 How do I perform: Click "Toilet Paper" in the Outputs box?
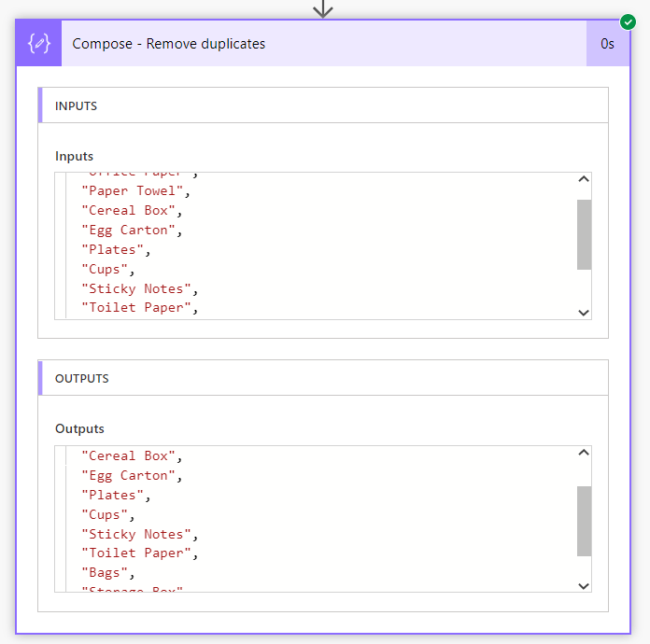click(139, 553)
